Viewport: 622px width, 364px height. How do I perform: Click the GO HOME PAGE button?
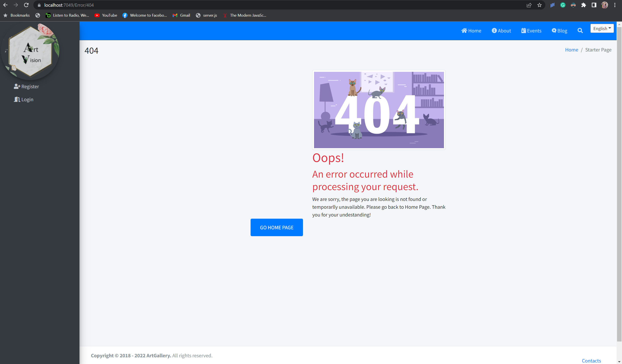pyautogui.click(x=276, y=227)
